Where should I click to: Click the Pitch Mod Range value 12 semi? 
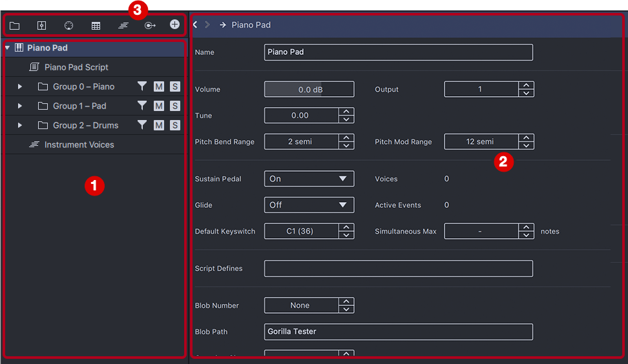click(481, 141)
